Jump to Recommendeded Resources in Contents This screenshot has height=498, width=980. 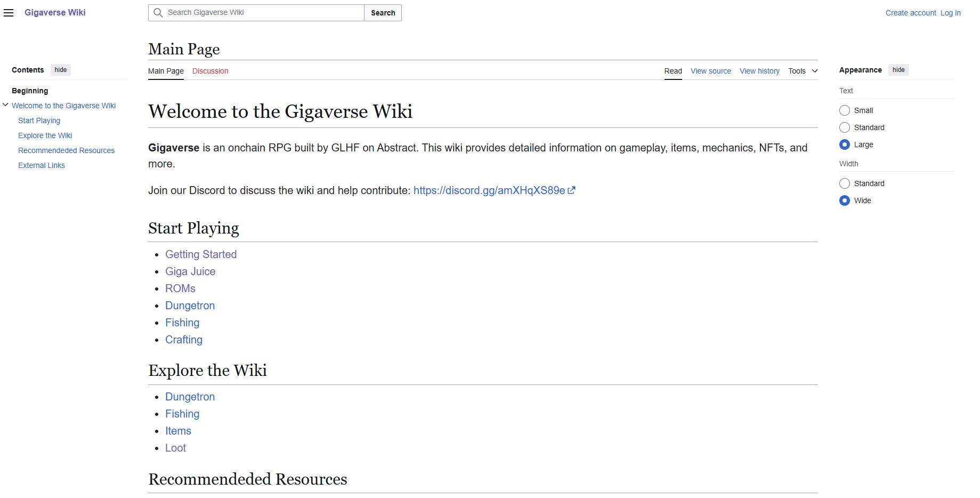pyautogui.click(x=66, y=150)
